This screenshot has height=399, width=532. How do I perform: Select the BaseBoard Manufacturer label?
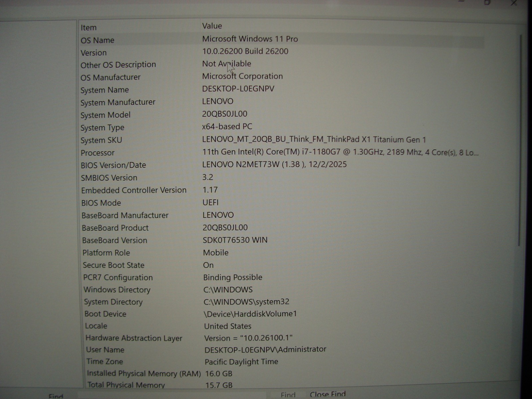(125, 215)
